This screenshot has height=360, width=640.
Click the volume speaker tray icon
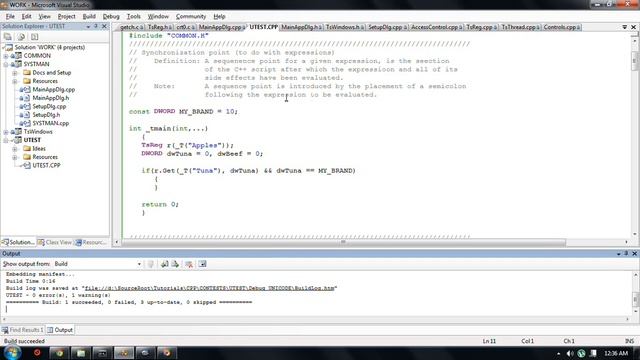click(570, 353)
